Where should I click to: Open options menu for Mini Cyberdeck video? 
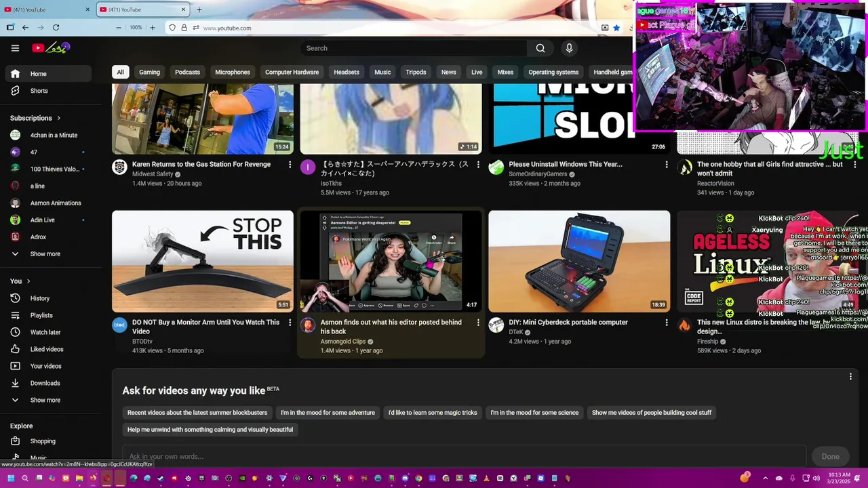[666, 323]
